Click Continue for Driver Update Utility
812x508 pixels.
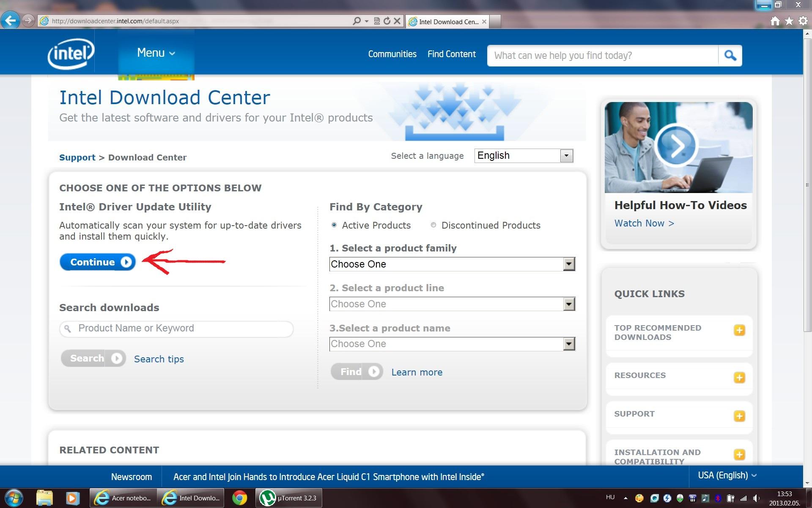98,262
